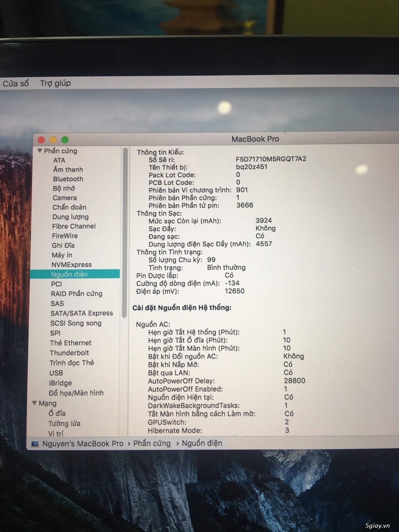Select Đồ họa/Màn hình in the sidebar

pos(76,393)
